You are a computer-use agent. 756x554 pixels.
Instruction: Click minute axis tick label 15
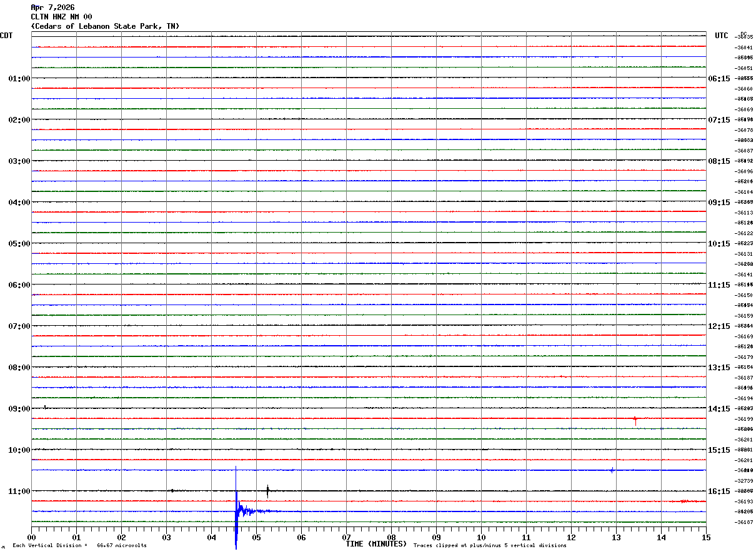pyautogui.click(x=706, y=538)
